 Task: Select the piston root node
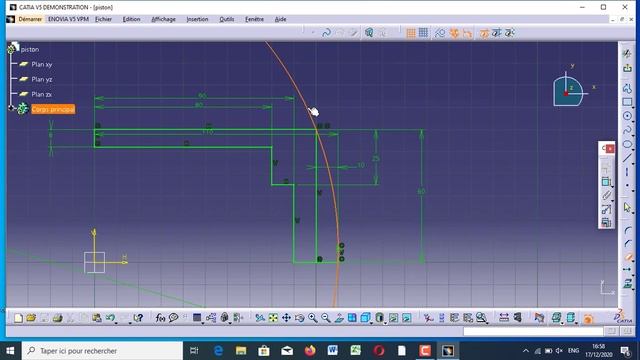[30, 49]
